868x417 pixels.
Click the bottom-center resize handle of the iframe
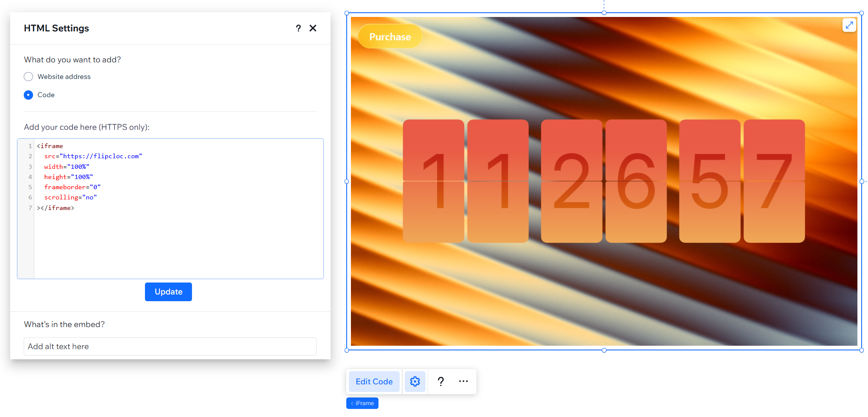(604, 350)
